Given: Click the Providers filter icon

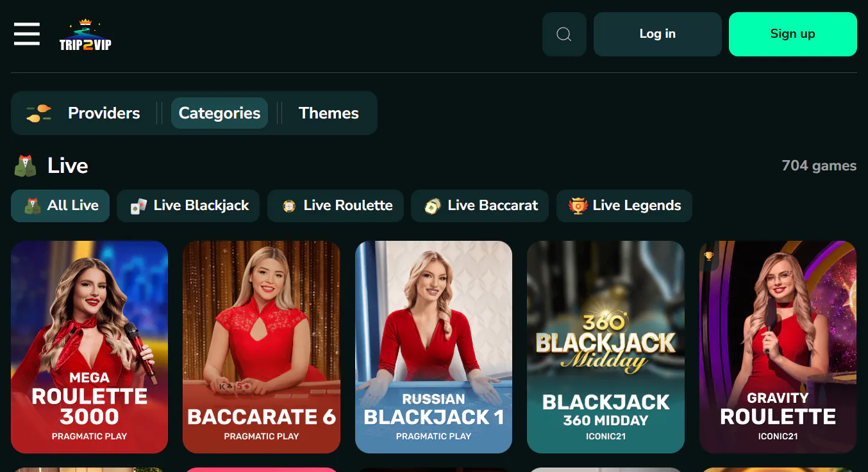Looking at the screenshot, I should [38, 113].
